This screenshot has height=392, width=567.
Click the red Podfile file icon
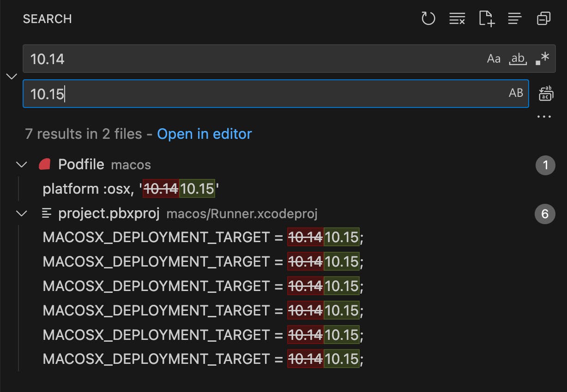(45, 164)
